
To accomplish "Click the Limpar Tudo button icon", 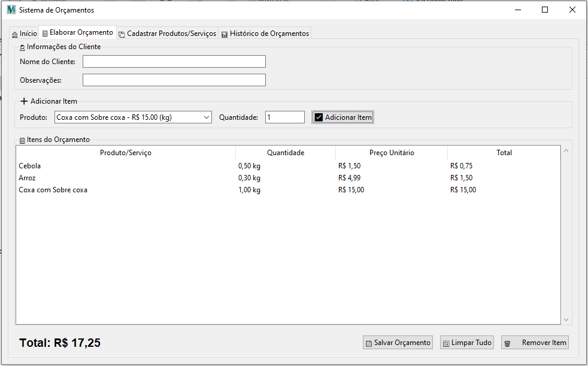I will point(445,343).
